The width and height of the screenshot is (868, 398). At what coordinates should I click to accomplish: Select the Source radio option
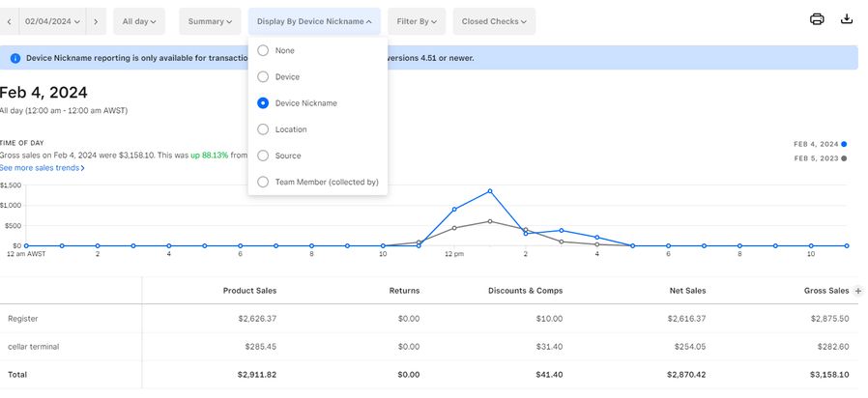[x=263, y=156]
